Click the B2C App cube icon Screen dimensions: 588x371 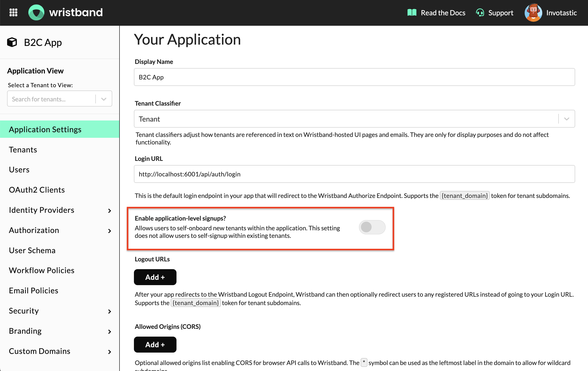tap(12, 42)
